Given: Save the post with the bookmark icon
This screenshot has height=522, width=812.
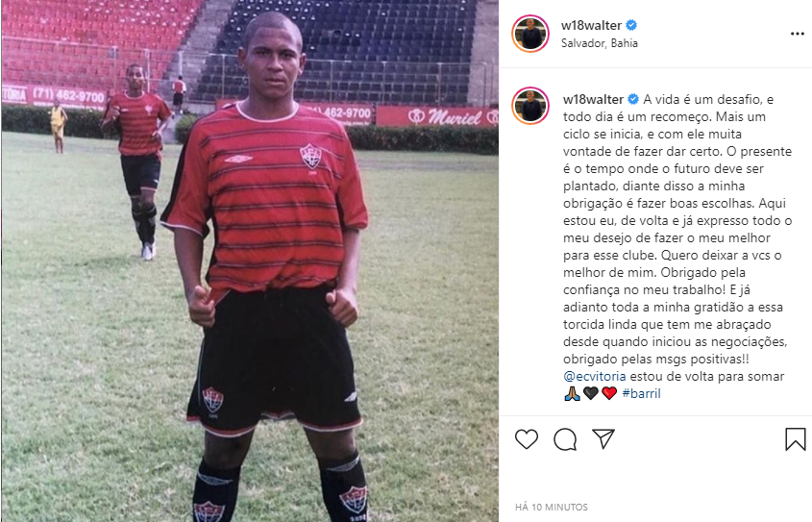Looking at the screenshot, I should pos(795,439).
